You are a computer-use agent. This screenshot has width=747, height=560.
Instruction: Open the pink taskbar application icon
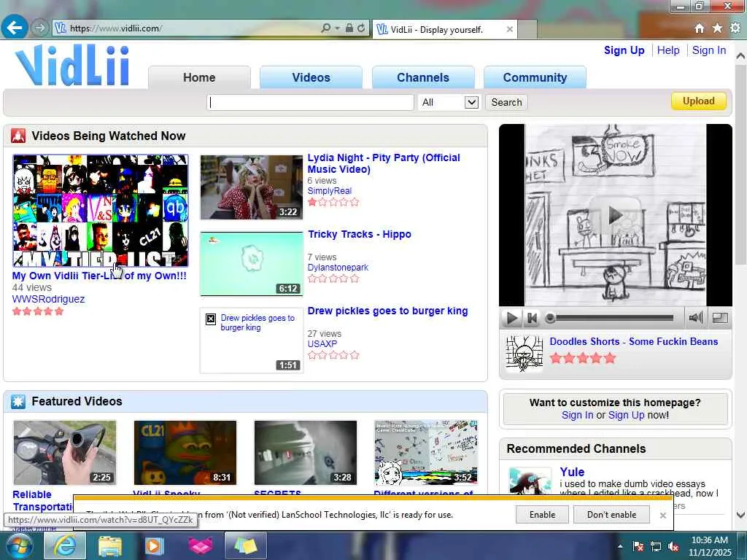pos(200,546)
